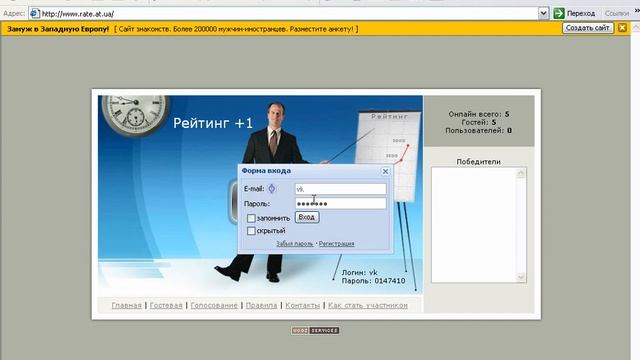This screenshot has height=360, width=640.
Task: Enable the скрытый checkbox
Action: (251, 231)
